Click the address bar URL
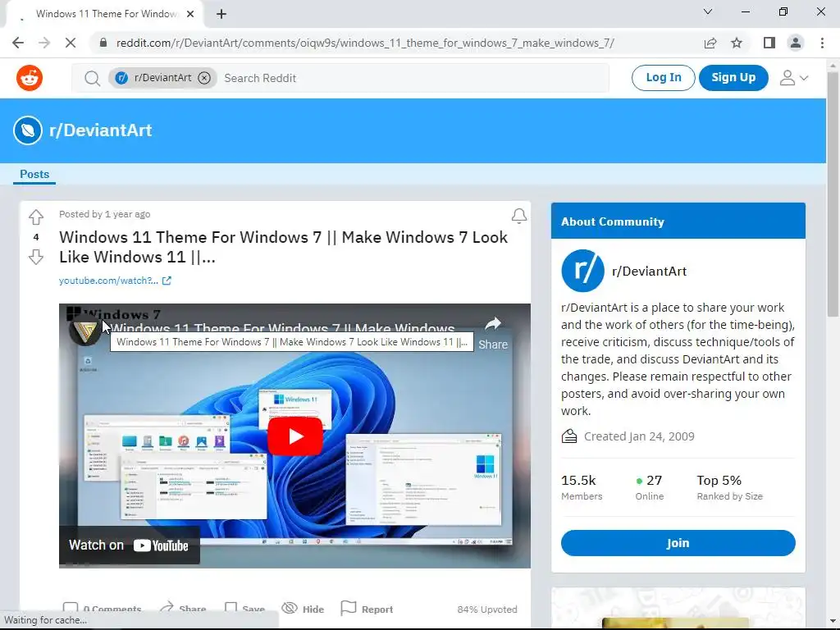 click(365, 43)
